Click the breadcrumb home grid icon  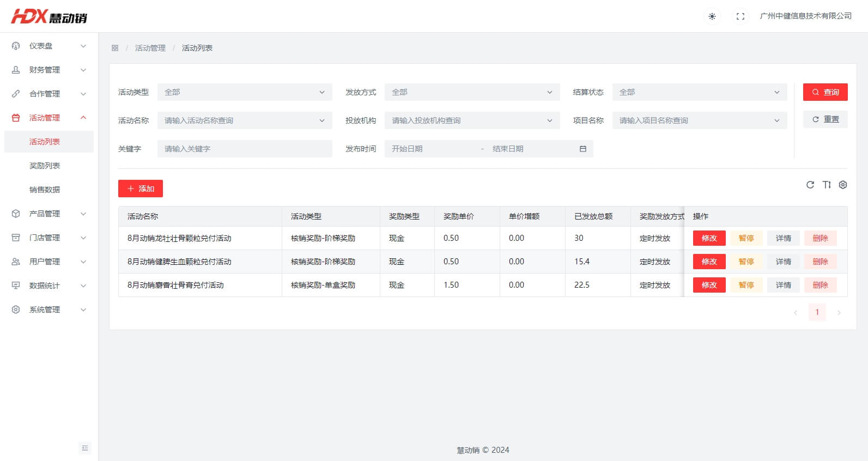(115, 48)
